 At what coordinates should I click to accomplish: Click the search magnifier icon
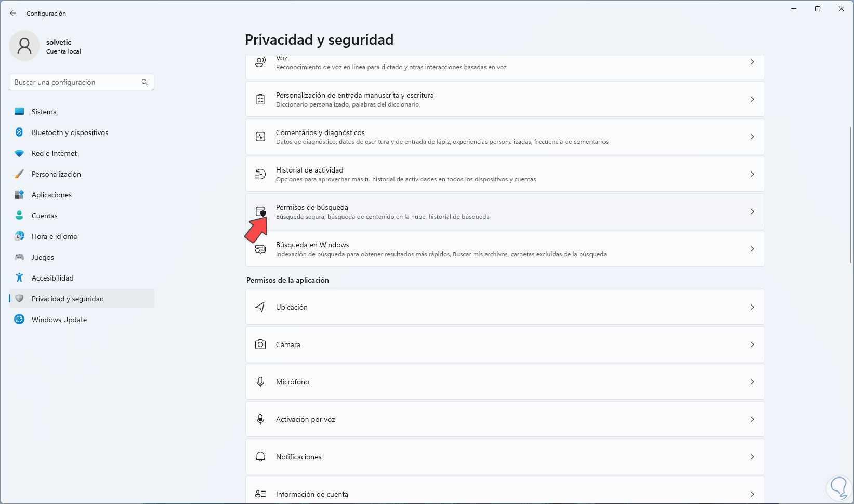click(144, 82)
